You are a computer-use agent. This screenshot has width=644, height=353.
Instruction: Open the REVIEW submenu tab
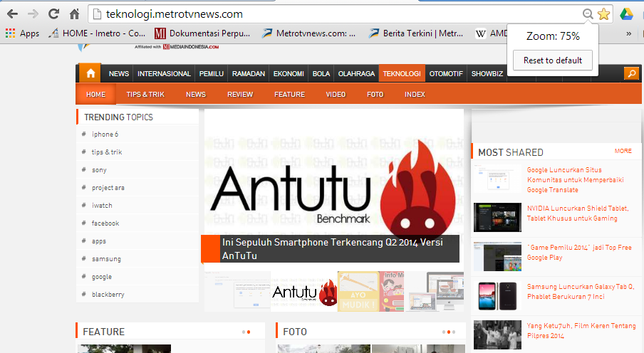(240, 94)
